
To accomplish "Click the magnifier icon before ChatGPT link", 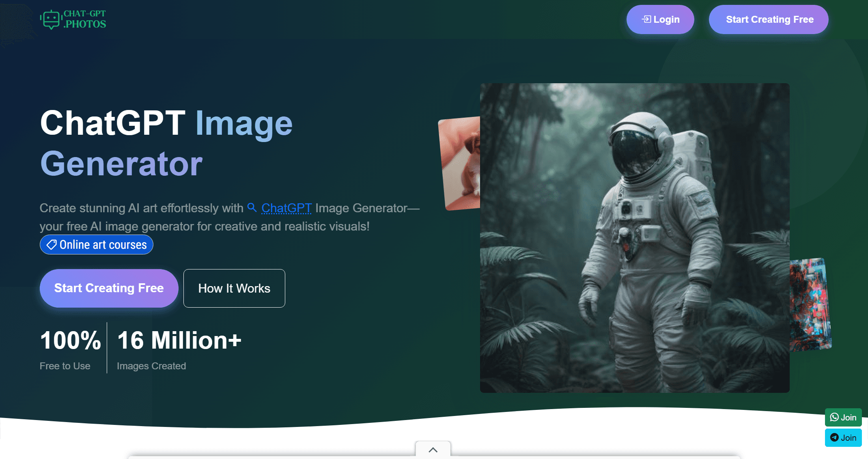I will (252, 207).
